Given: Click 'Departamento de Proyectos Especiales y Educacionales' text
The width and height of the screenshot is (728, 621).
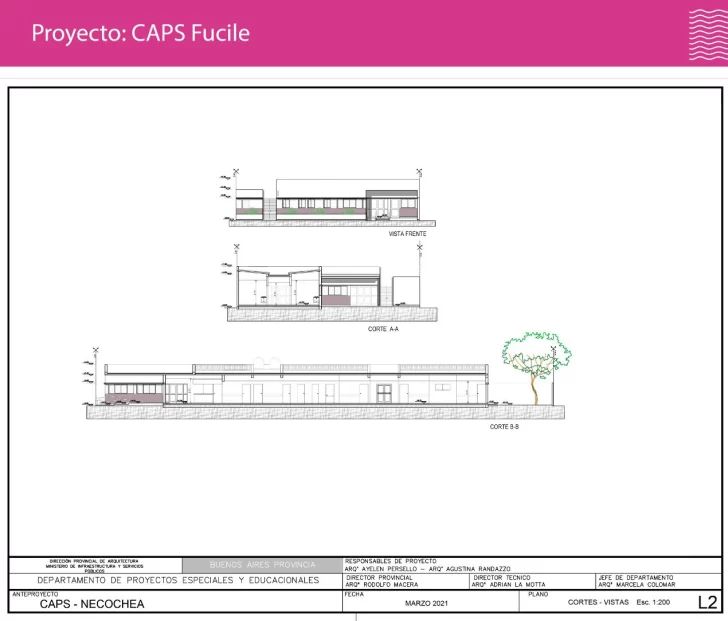Looking at the screenshot, I should [178, 580].
